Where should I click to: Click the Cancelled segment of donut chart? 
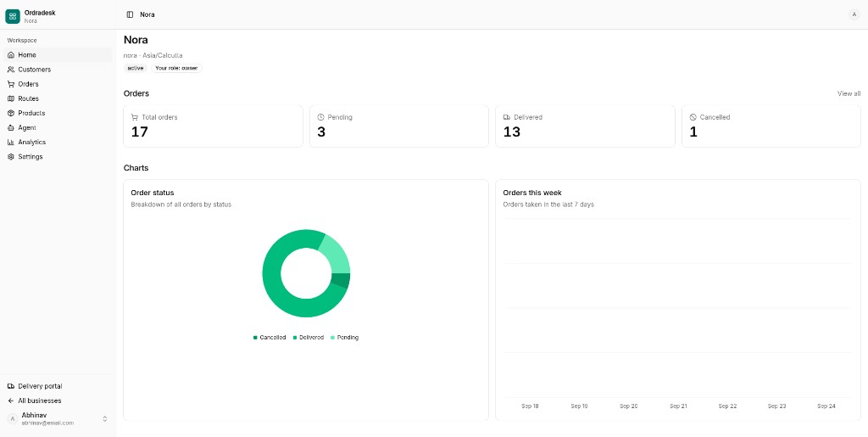pyautogui.click(x=342, y=280)
